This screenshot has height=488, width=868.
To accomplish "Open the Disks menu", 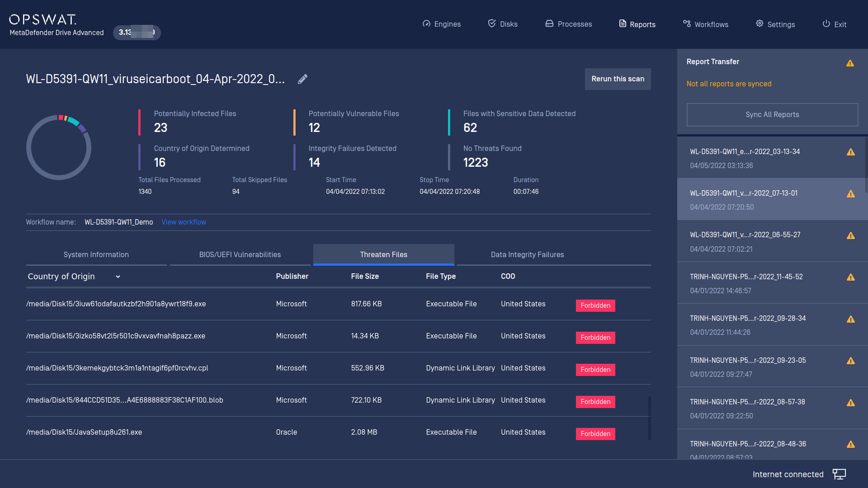I will [x=503, y=24].
